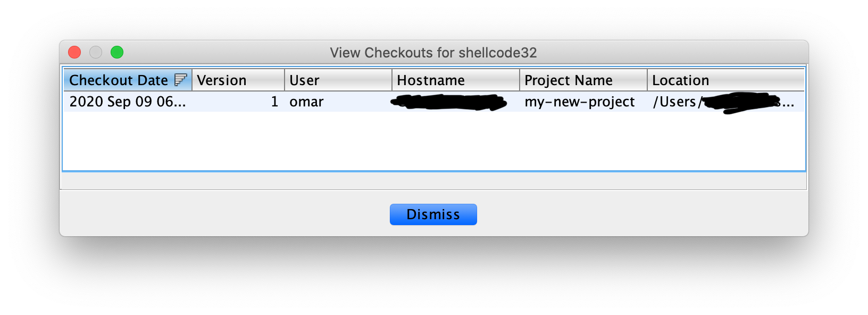Screen dimensions: 868x315
Task: Sort by the Location column header
Action: click(x=726, y=80)
